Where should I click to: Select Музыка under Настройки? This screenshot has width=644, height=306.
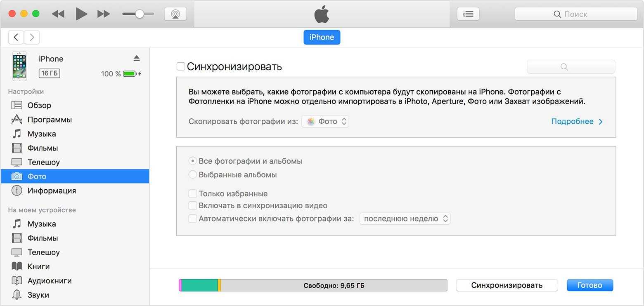tap(41, 134)
